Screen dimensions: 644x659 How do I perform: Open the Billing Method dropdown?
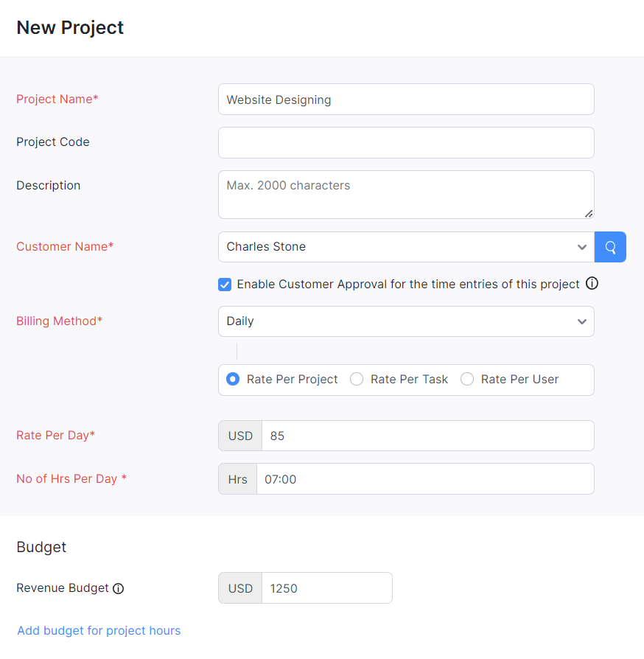point(406,321)
